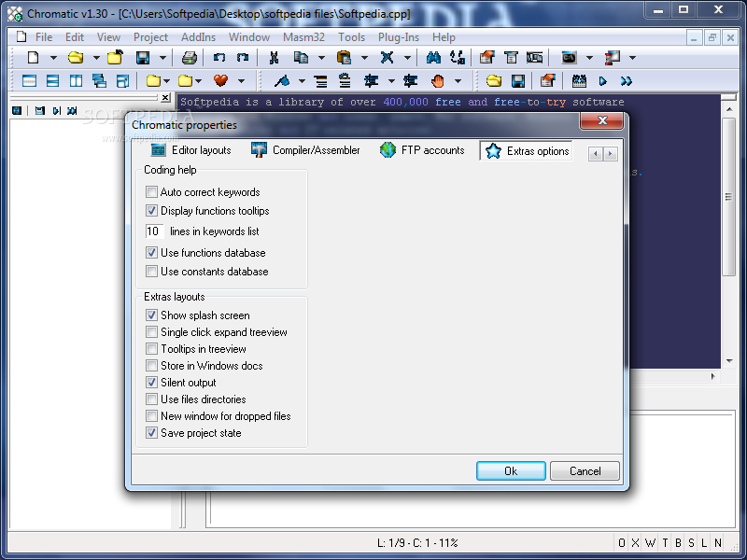Click the Redo arrow icon

(x=243, y=58)
